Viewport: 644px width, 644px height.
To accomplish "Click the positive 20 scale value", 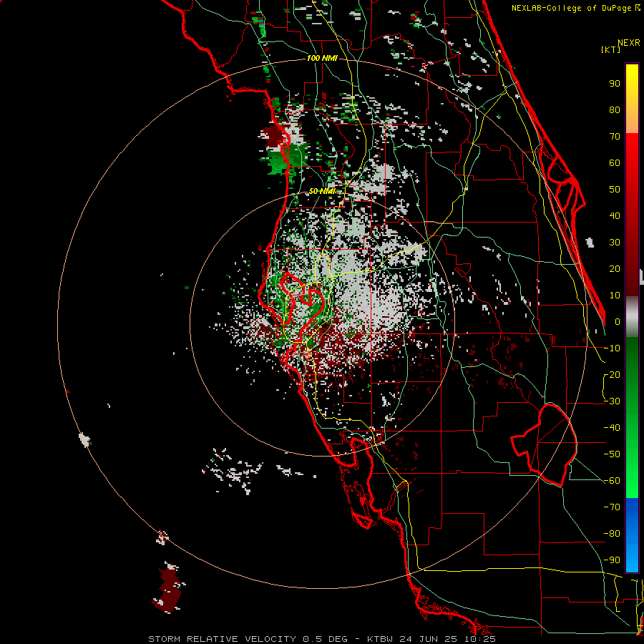I will (x=615, y=269).
